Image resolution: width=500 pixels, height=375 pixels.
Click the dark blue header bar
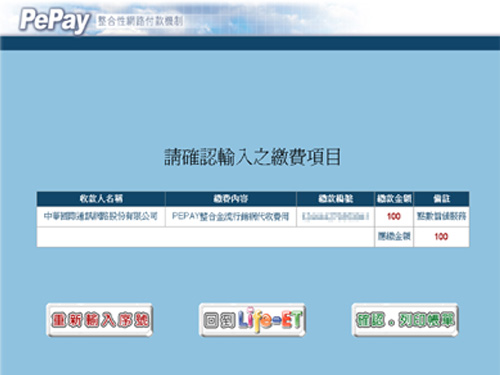click(x=250, y=43)
